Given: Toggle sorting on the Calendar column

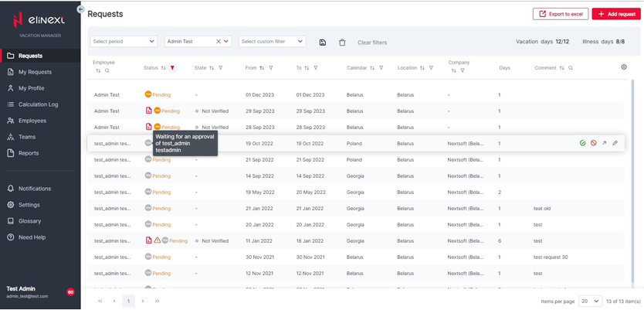Looking at the screenshot, I should [372, 68].
